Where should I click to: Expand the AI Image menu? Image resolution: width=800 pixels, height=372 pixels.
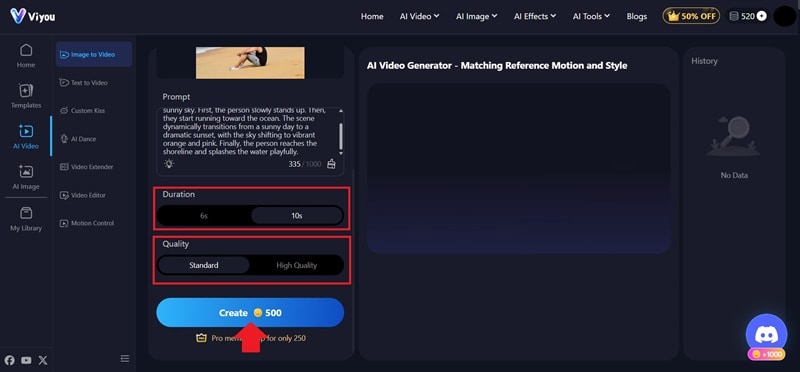477,16
